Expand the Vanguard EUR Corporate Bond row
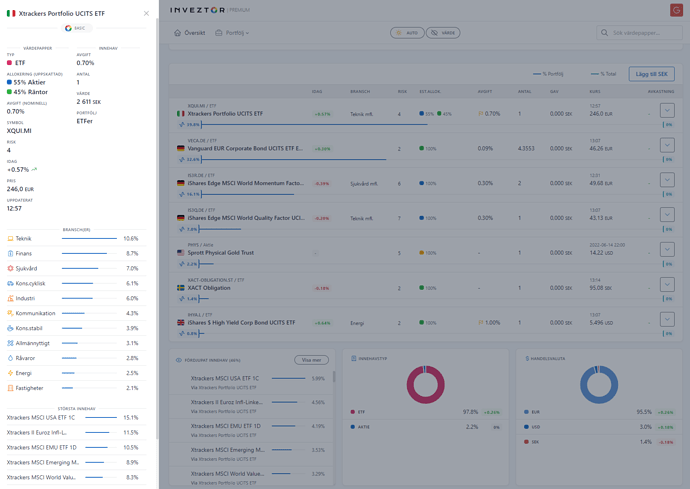Screen dimensions: 690x489 667,145
